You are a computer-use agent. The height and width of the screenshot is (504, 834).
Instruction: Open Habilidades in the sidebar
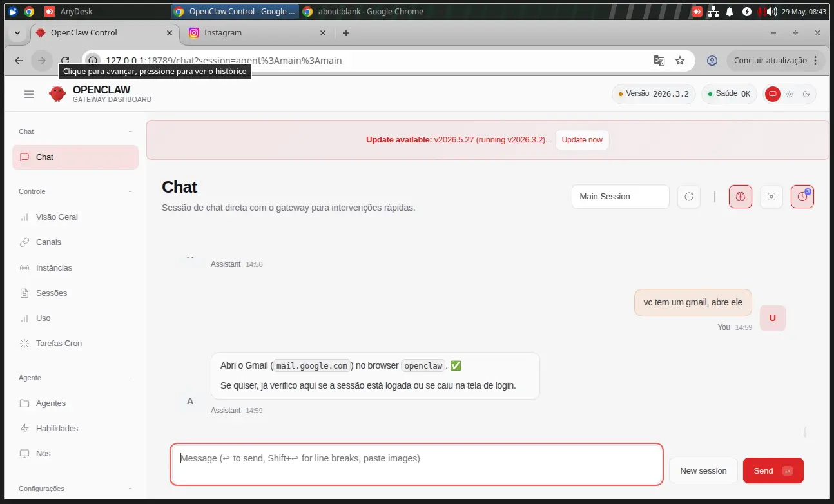click(75, 428)
